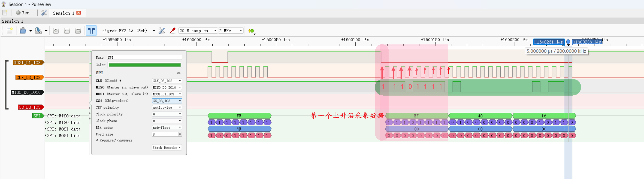
Task: Collapse SPI: MOSI data row
Action: [45, 129]
